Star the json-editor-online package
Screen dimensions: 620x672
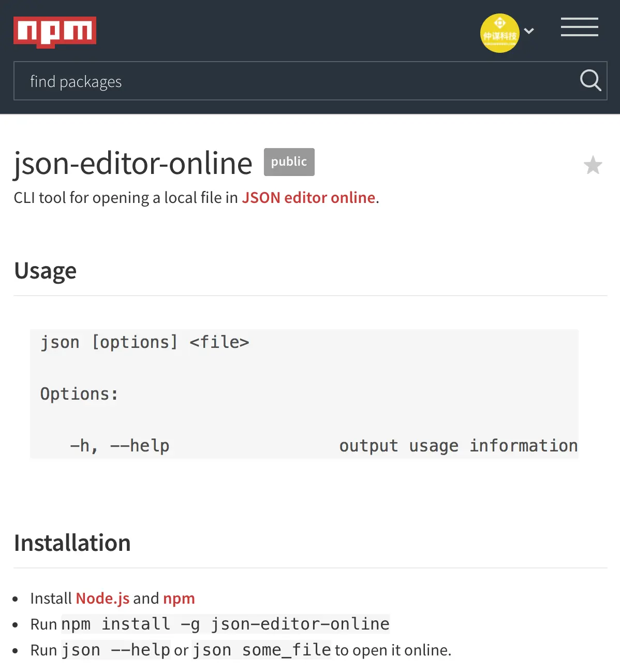(593, 165)
